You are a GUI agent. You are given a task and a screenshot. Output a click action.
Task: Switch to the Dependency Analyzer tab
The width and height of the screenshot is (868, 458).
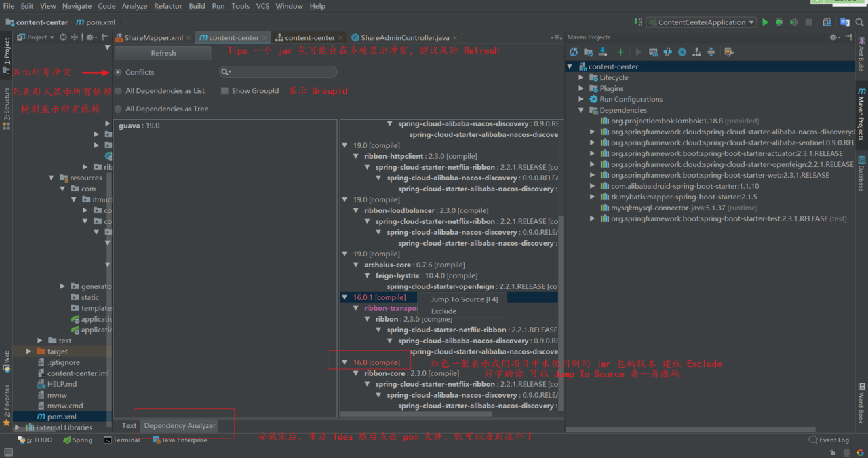(x=180, y=425)
